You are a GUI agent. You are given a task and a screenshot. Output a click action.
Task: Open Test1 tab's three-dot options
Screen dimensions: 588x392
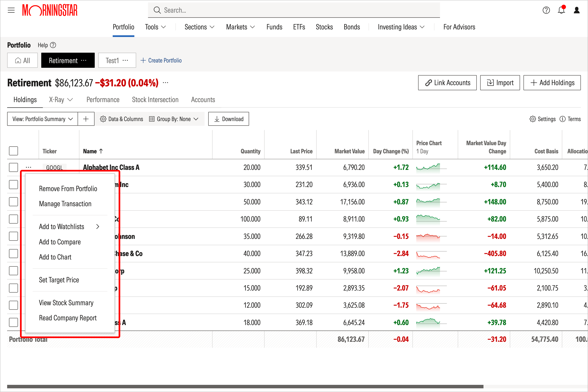(x=125, y=60)
